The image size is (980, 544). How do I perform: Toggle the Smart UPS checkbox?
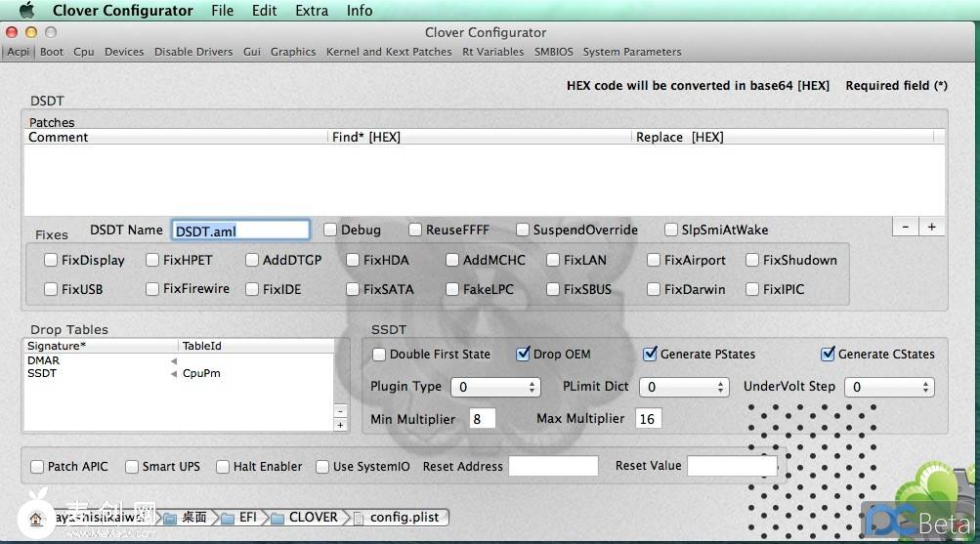[x=131, y=467]
